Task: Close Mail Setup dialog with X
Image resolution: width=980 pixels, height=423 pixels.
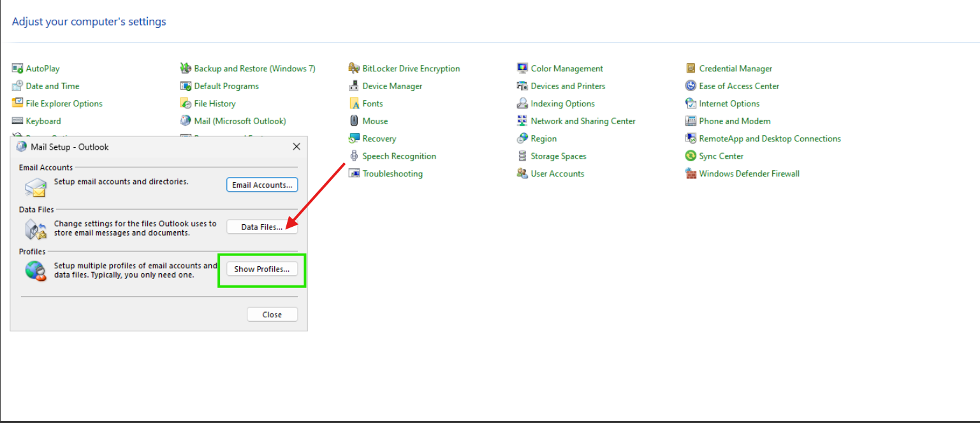Action: pyautogui.click(x=296, y=147)
